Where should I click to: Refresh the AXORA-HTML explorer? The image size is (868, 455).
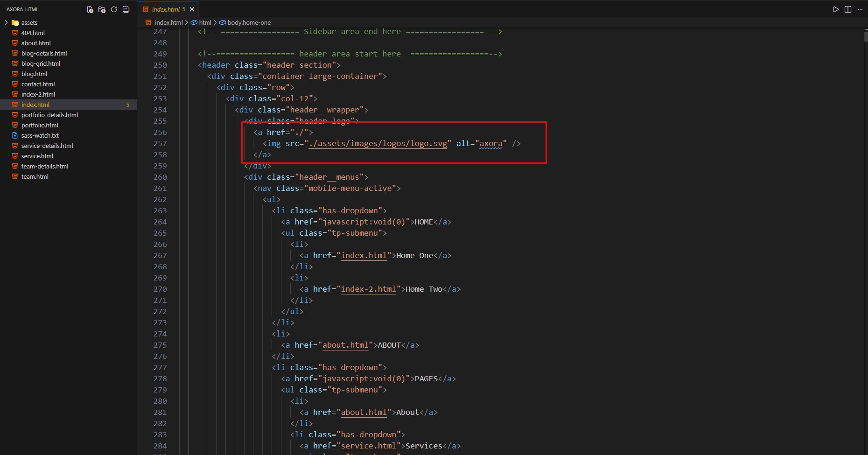(114, 9)
